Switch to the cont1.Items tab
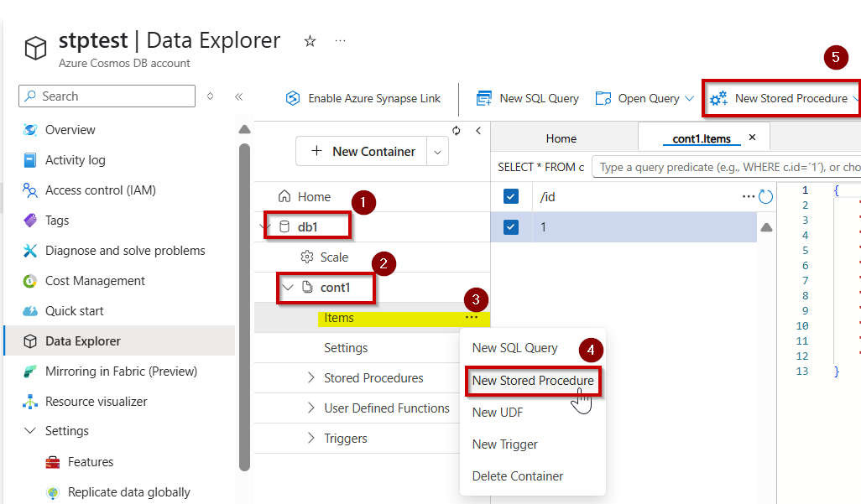The height and width of the screenshot is (504, 861). (702, 139)
